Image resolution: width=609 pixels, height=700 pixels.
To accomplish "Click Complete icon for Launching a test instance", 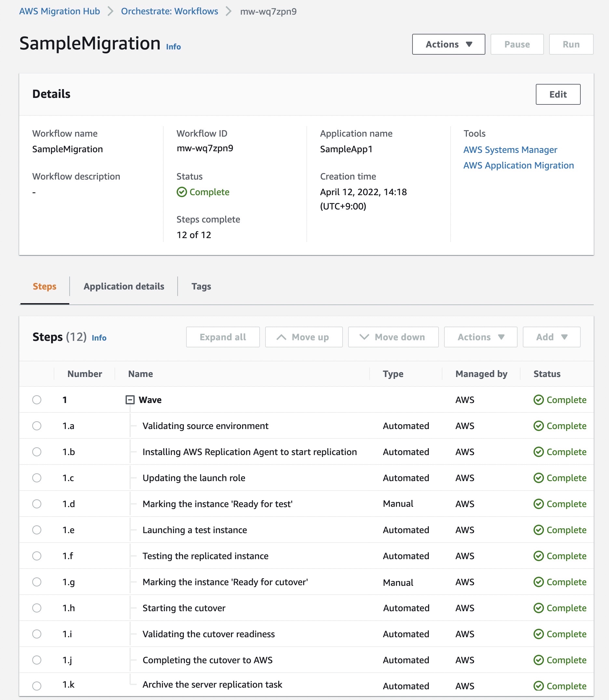I will [538, 530].
